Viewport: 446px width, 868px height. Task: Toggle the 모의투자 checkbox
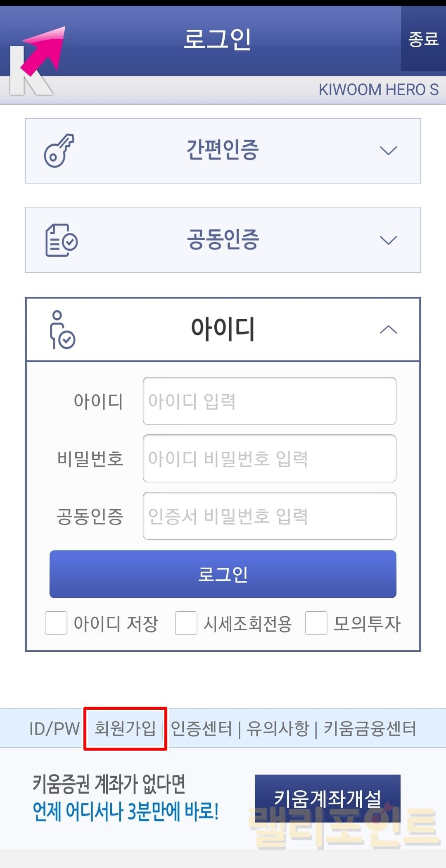[x=316, y=623]
